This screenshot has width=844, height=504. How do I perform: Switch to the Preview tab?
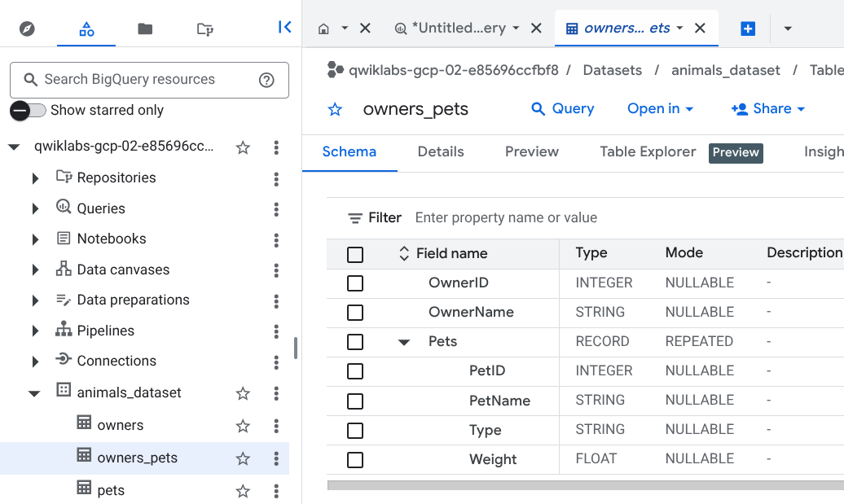point(531,151)
